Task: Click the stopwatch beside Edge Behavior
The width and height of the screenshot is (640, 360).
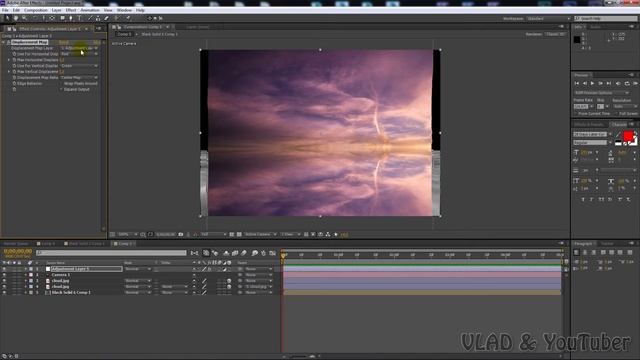Action: pyautogui.click(x=14, y=83)
